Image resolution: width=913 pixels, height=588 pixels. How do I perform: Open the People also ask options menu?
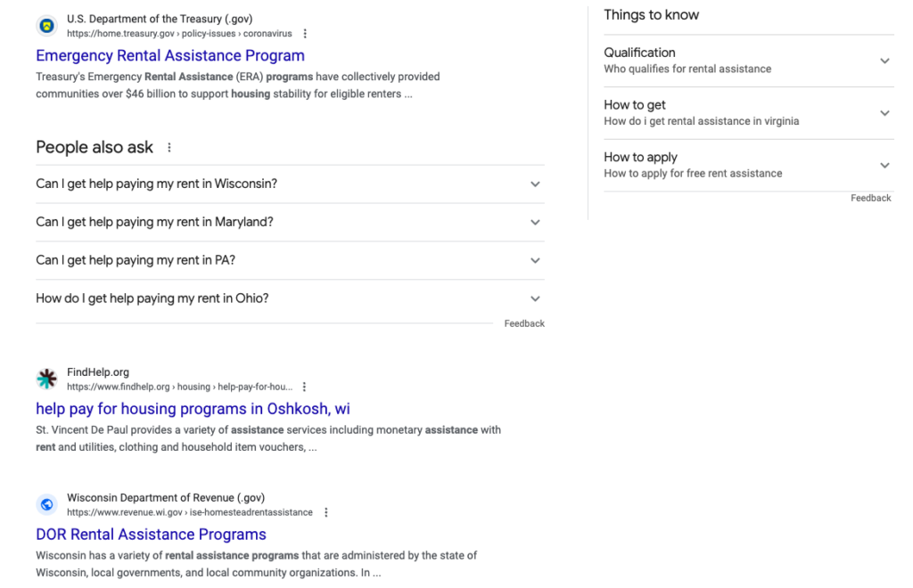(169, 148)
